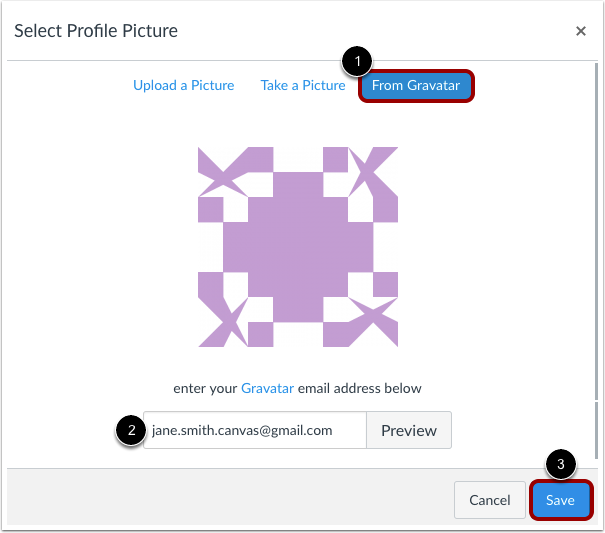Click the lower segment of the scrollbar
The width and height of the screenshot is (605, 533).
pyautogui.click(x=597, y=430)
